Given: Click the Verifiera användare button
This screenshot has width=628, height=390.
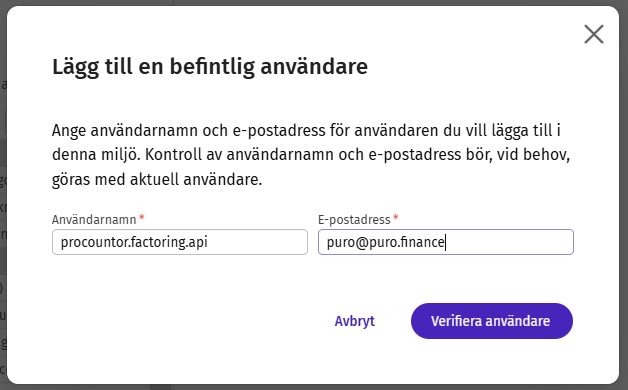Looking at the screenshot, I should tap(491, 321).
